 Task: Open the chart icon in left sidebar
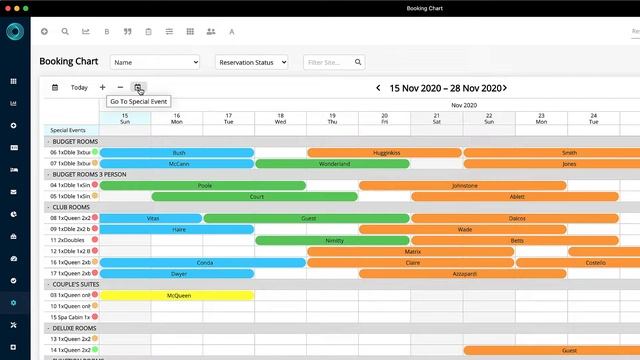[13, 103]
